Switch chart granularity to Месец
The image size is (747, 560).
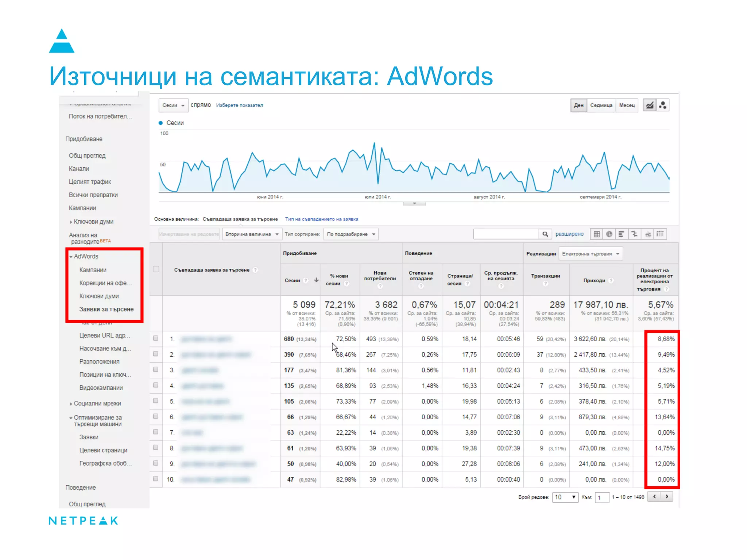[627, 105]
